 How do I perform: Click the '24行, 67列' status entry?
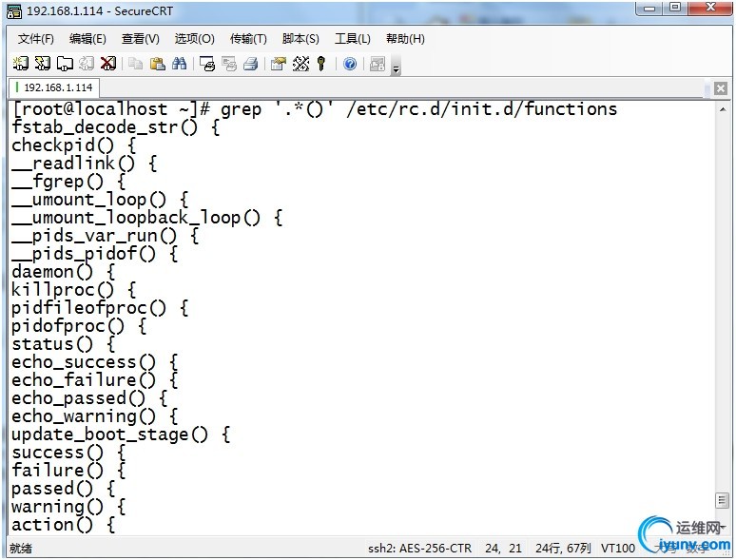click(563, 549)
